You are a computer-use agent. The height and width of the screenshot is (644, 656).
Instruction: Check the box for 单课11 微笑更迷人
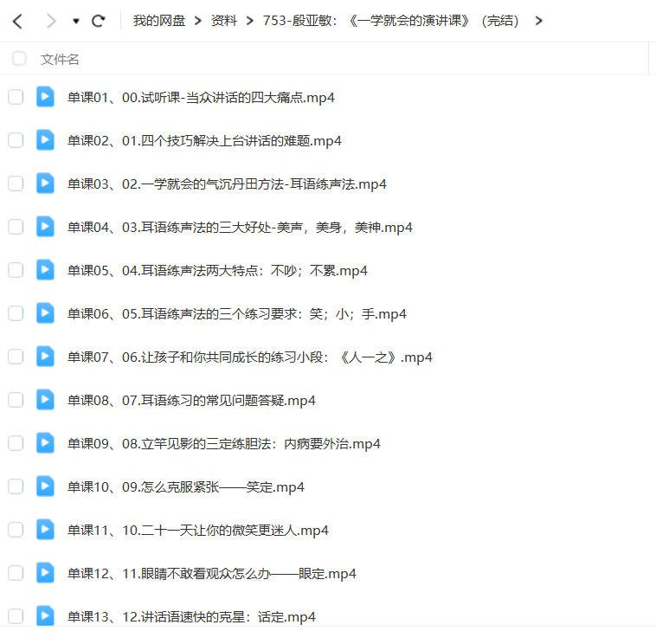tap(16, 530)
